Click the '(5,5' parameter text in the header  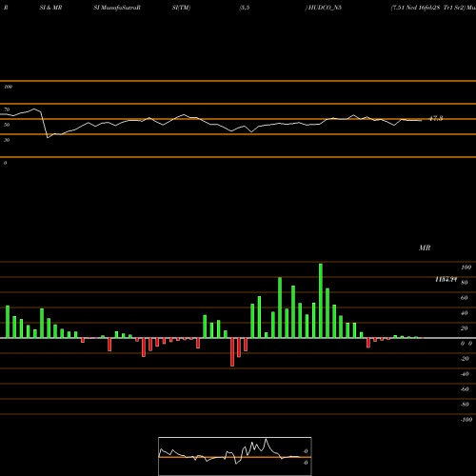point(245,8)
